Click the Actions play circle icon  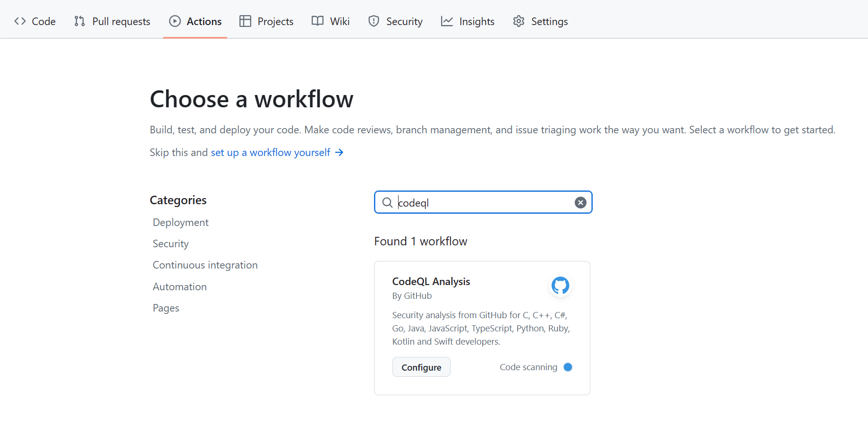tap(175, 21)
